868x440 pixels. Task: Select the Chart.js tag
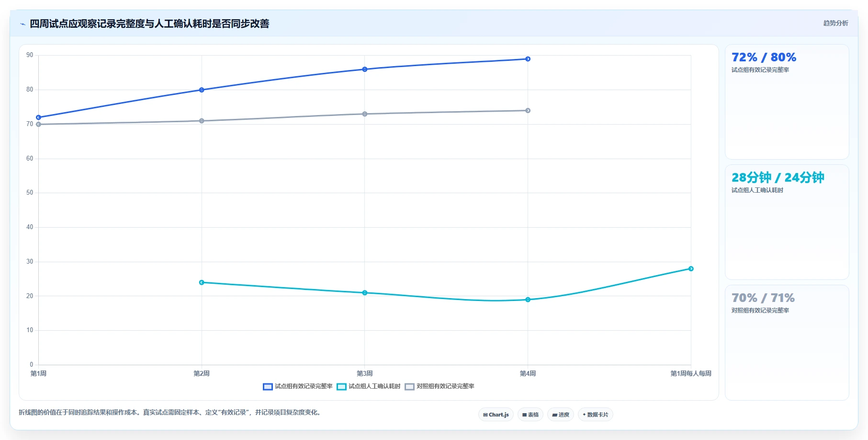(x=496, y=415)
